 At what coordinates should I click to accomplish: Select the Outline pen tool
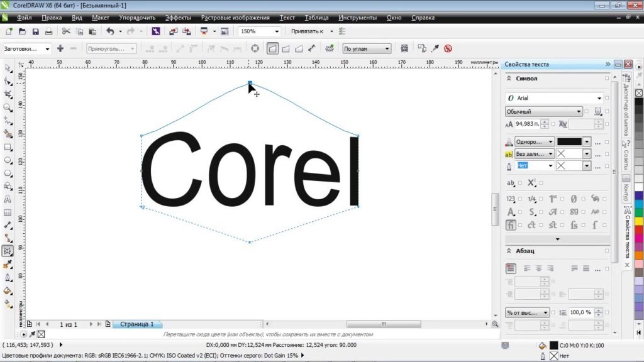8,278
